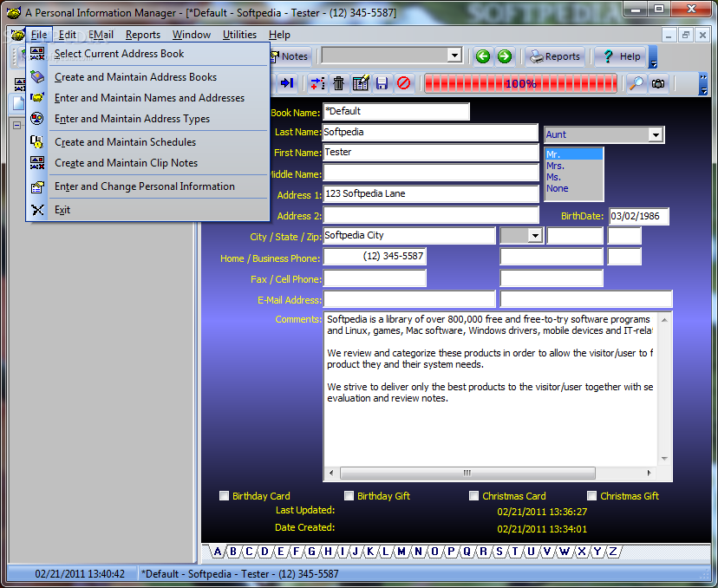Cancel changes with the red circle icon
The height and width of the screenshot is (588, 718).
tap(403, 83)
